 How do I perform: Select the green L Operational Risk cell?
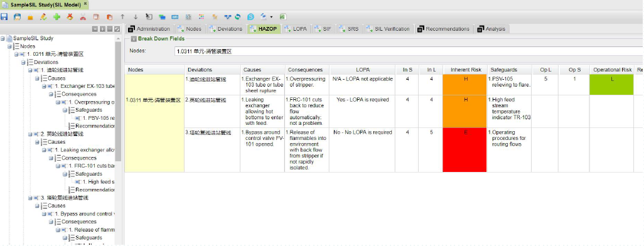612,85
